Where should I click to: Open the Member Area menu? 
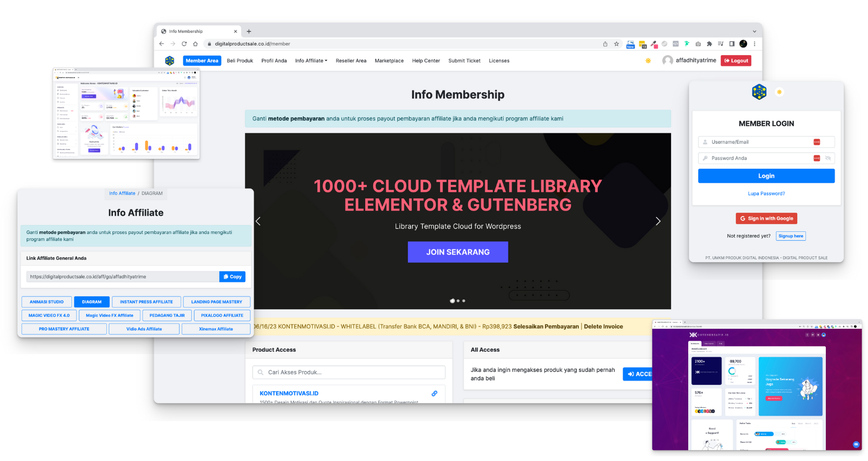(x=202, y=60)
